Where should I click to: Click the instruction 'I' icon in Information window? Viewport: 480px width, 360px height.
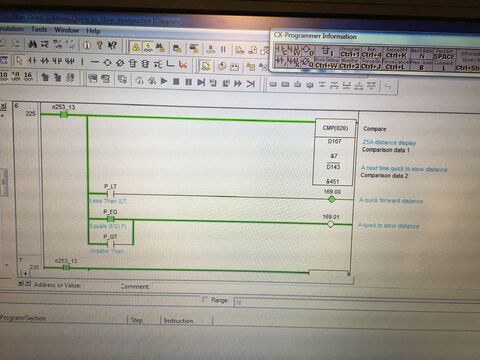click(328, 52)
